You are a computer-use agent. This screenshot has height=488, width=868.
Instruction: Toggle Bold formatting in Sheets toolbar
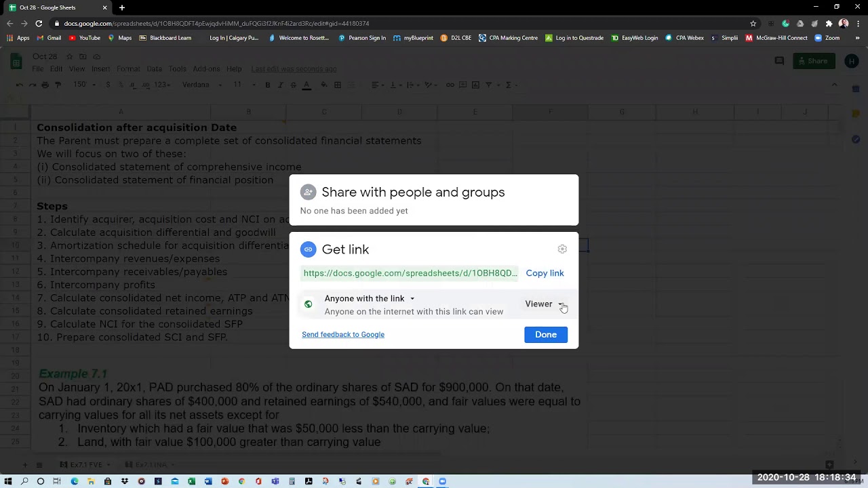point(268,85)
